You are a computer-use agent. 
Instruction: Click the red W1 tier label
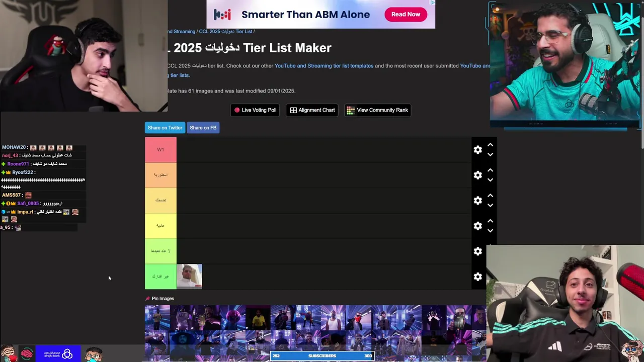pos(160,150)
